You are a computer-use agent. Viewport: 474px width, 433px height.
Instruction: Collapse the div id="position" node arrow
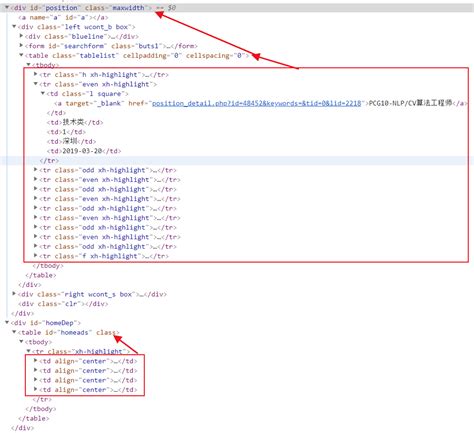(x=7, y=7)
